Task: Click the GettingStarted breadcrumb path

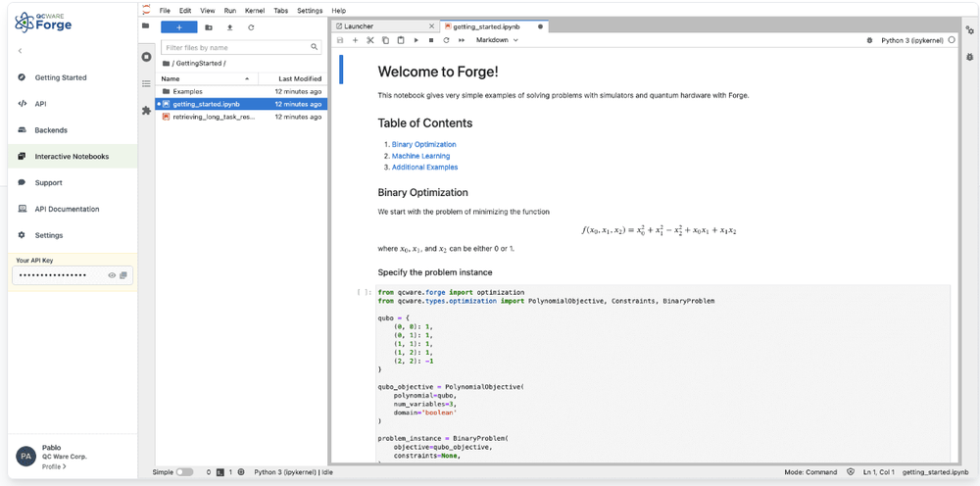Action: click(199, 63)
